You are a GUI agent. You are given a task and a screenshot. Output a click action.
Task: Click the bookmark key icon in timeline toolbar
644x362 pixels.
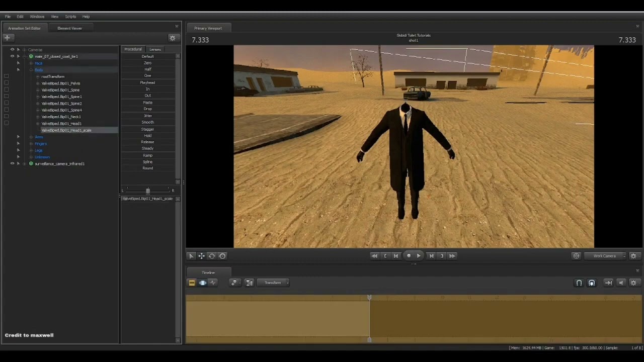234,283
